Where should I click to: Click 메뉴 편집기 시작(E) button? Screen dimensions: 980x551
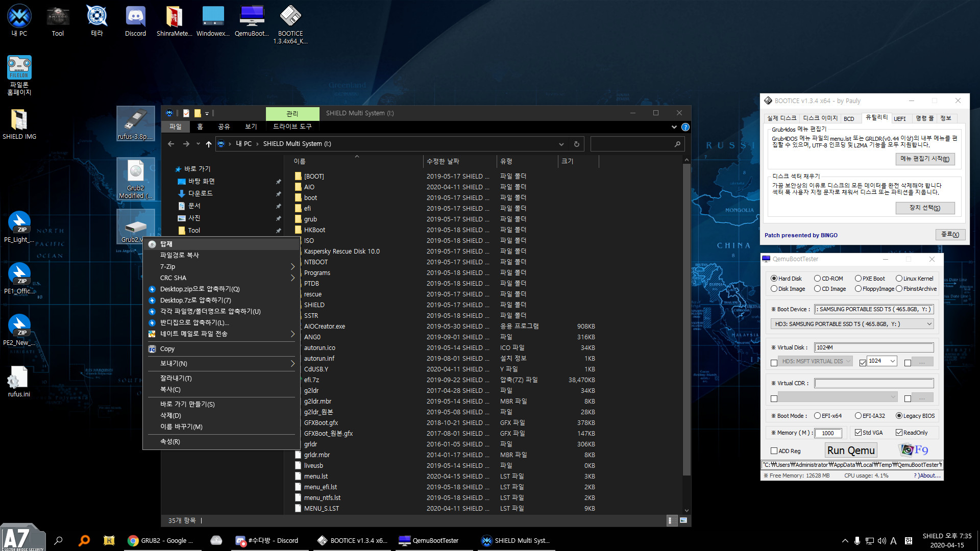coord(925,159)
